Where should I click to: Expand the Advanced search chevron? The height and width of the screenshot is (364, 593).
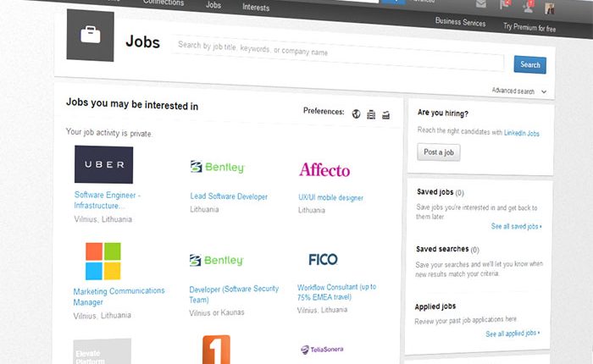[x=544, y=91]
